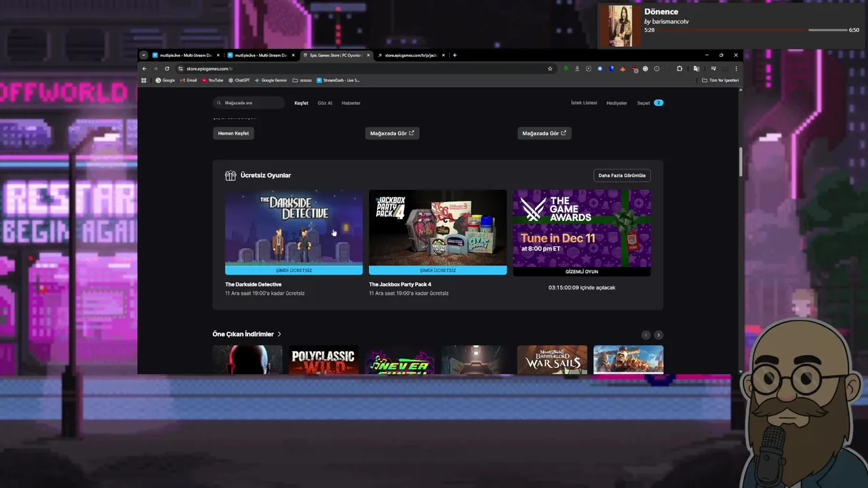The image size is (868, 488).
Task: Expand the Tüm Yer İşaretleri folder
Action: (720, 80)
